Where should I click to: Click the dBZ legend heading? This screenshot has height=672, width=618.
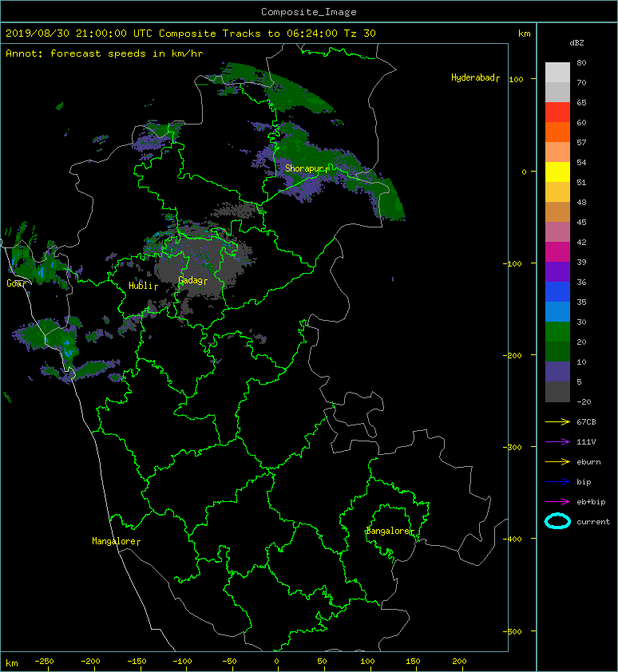click(576, 43)
